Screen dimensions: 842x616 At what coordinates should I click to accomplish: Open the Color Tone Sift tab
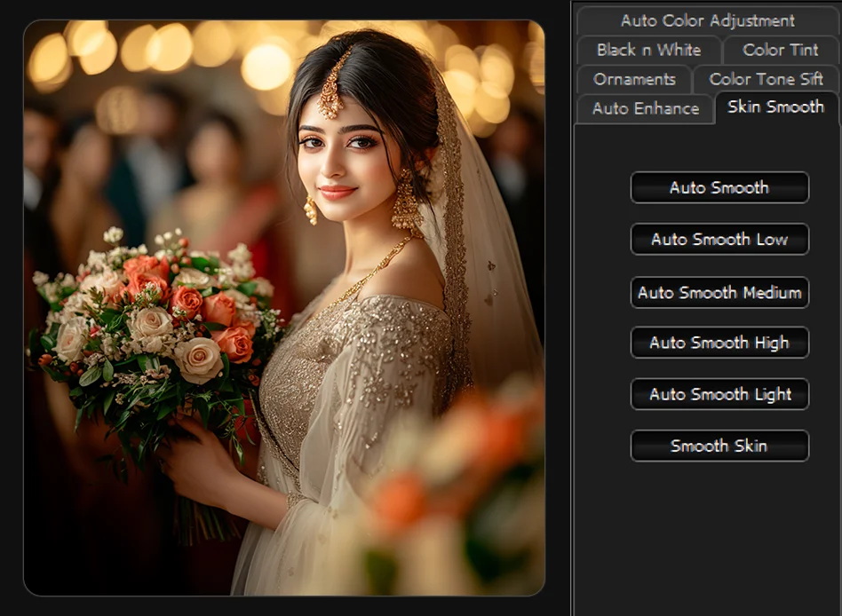click(765, 79)
